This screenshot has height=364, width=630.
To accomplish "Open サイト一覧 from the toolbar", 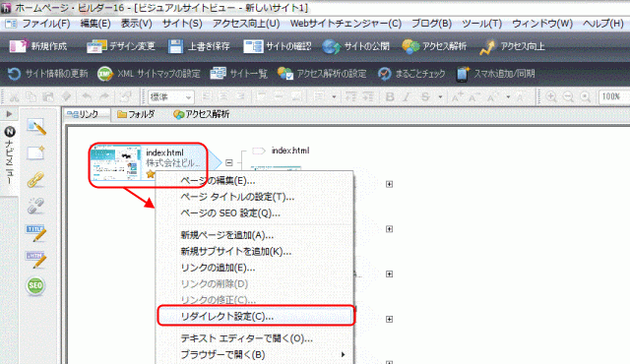I will (x=238, y=74).
